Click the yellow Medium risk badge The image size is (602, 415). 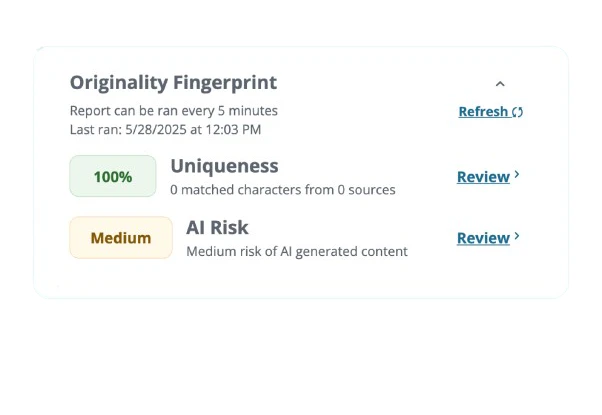121,238
